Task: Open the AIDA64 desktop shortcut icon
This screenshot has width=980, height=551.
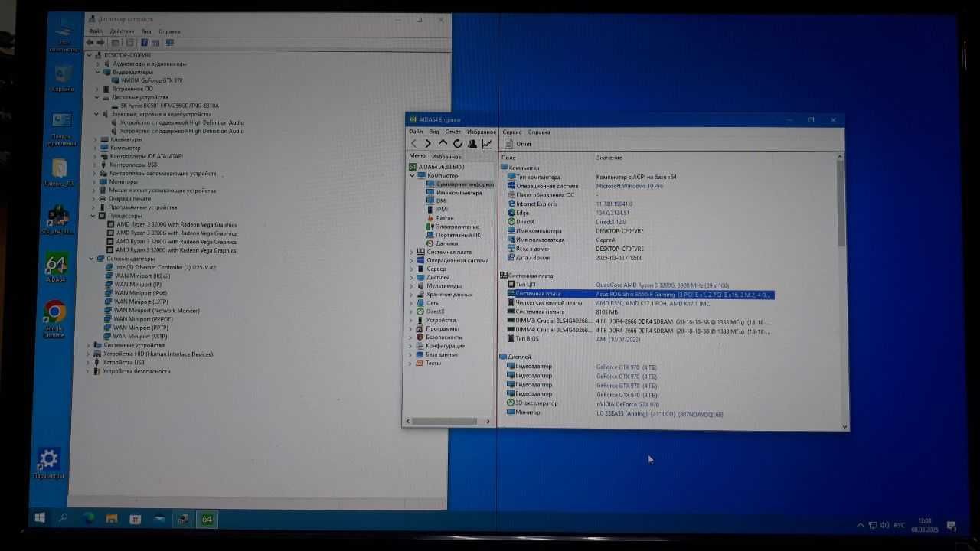Action: (x=55, y=268)
